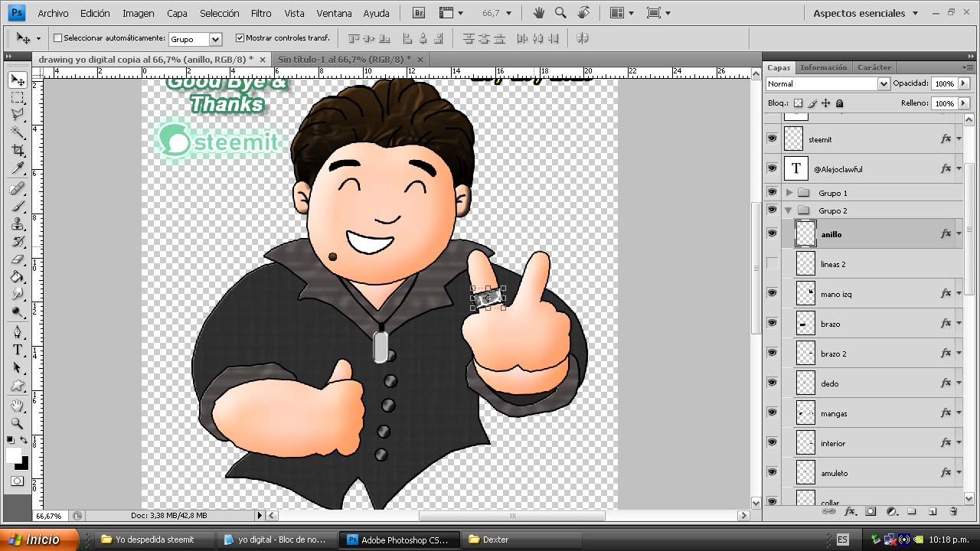
Task: Select the Crop tool
Action: (18, 151)
